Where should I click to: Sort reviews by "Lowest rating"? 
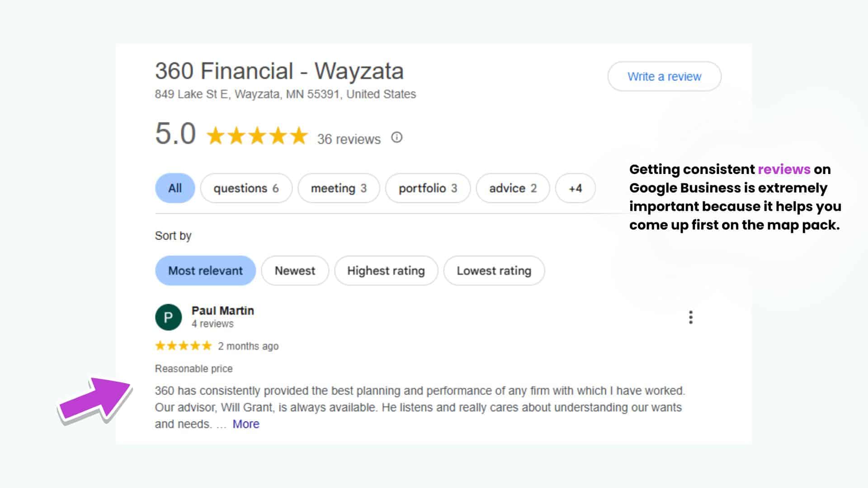click(494, 271)
